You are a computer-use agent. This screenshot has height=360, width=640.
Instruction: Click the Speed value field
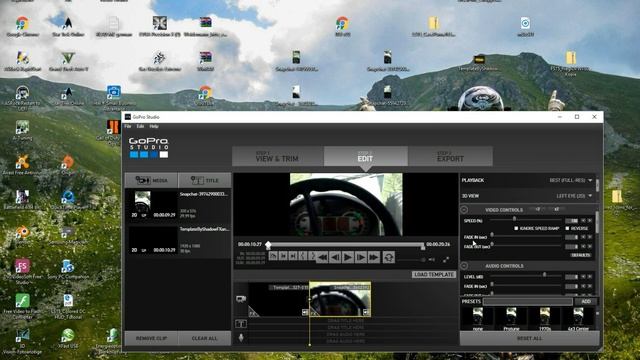pyautogui.click(x=571, y=220)
